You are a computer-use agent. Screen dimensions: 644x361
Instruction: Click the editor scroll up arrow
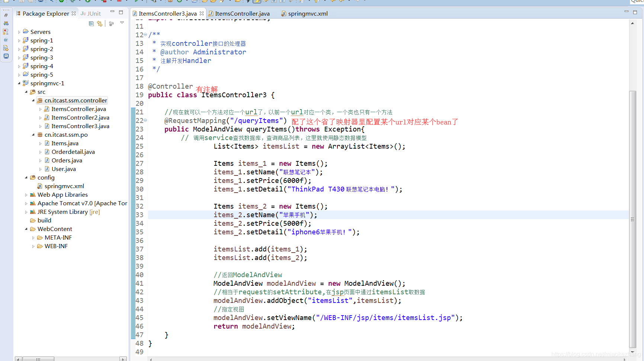click(632, 23)
